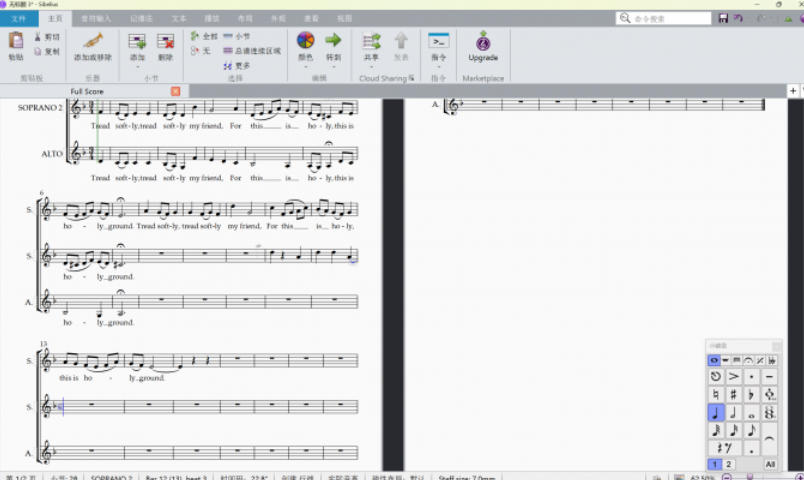804x480 pixels.
Task: Open the Cloud Sharing dialog launcher
Action: [x=411, y=78]
